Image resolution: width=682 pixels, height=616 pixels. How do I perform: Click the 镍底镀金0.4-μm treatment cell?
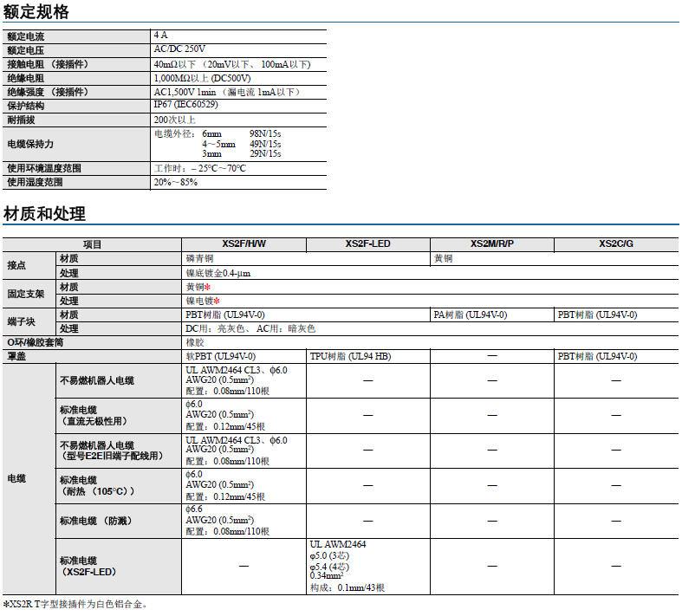218,273
